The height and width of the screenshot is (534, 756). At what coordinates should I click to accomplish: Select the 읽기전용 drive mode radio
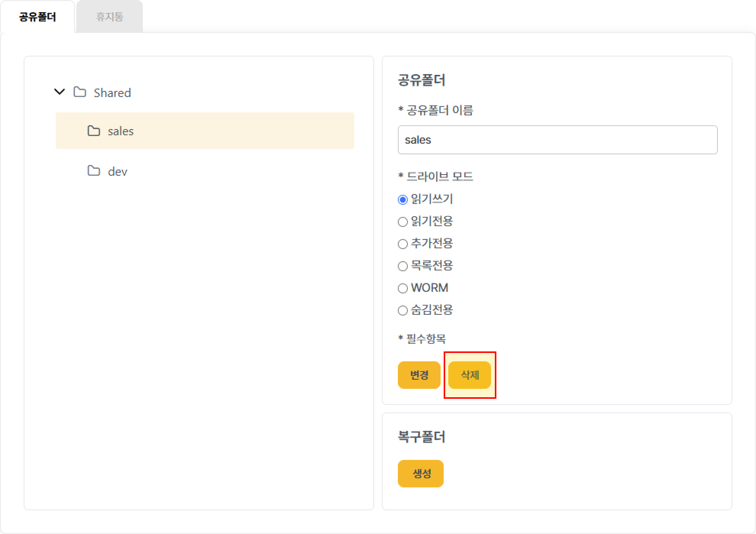(402, 222)
